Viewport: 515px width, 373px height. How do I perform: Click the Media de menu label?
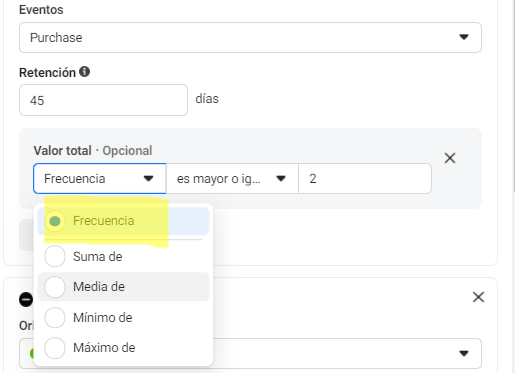coord(99,287)
